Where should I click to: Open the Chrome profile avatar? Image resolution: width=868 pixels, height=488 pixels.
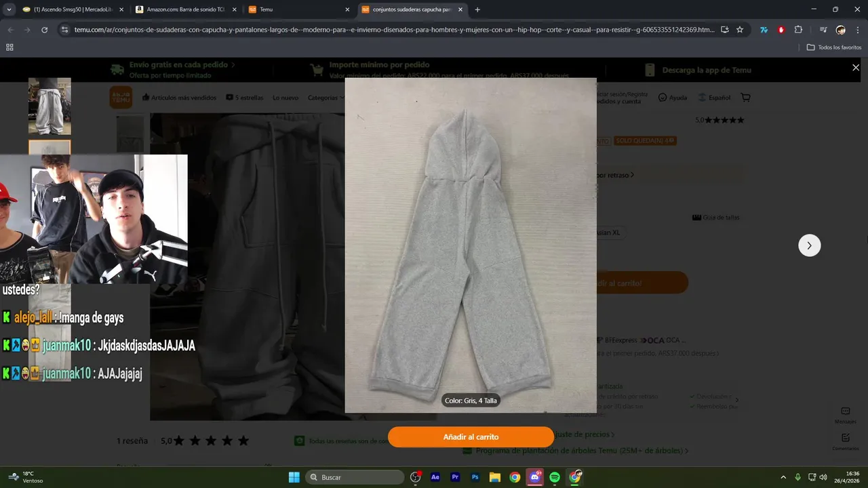841,30
